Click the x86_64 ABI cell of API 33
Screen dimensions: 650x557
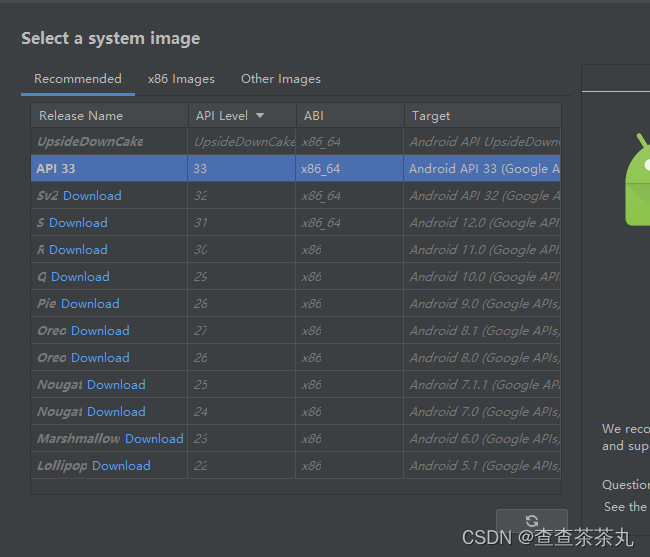point(349,168)
